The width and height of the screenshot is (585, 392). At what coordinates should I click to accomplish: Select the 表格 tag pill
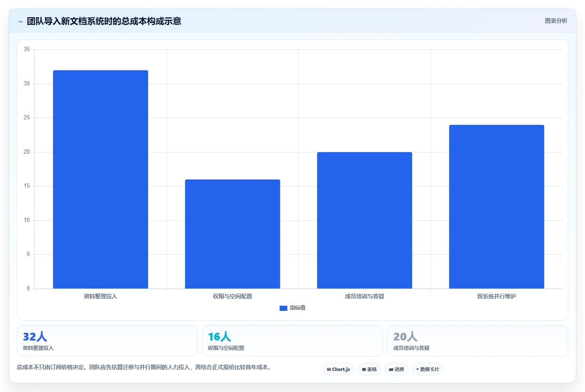(369, 369)
